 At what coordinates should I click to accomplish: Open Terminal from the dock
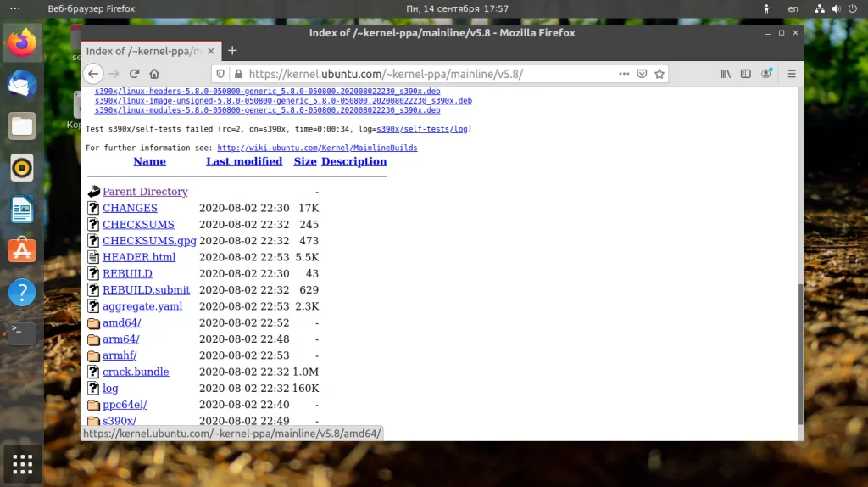tap(22, 333)
